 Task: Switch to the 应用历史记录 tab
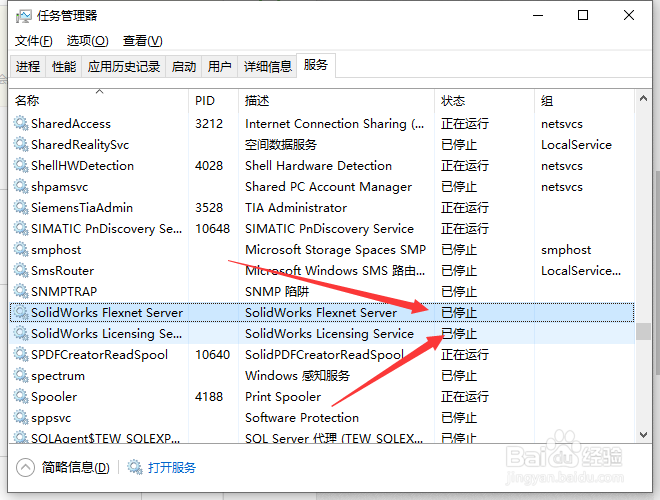[x=124, y=66]
